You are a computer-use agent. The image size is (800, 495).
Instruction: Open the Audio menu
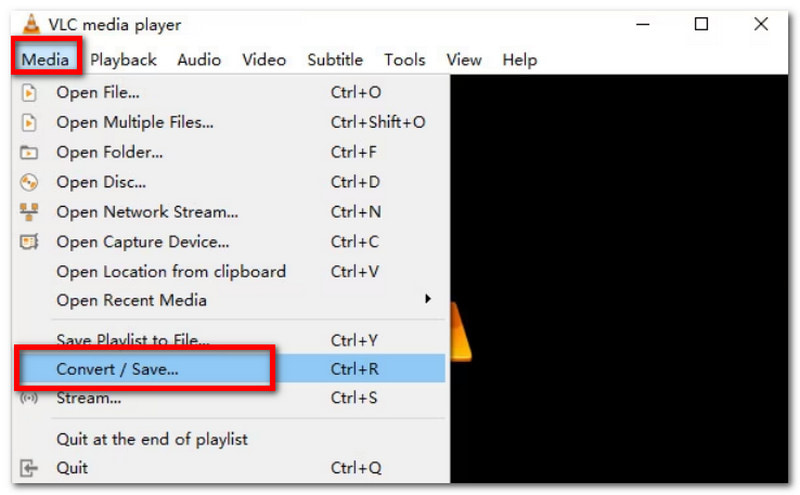click(199, 60)
